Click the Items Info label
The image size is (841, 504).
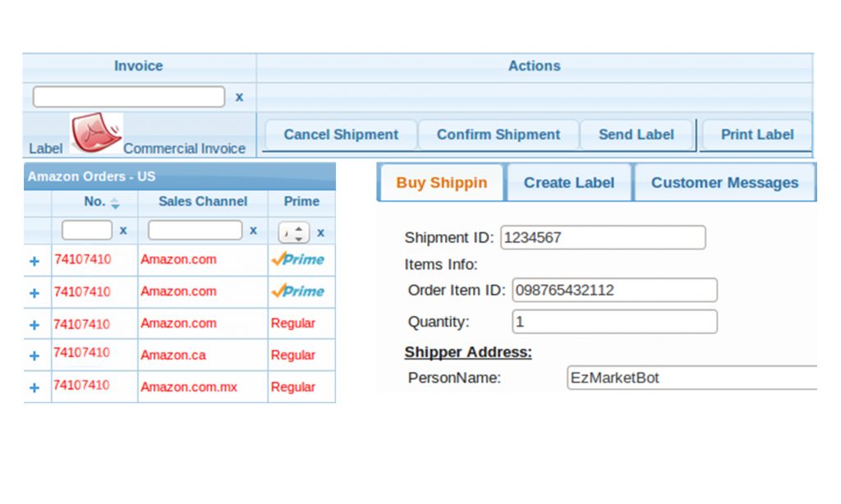441,264
